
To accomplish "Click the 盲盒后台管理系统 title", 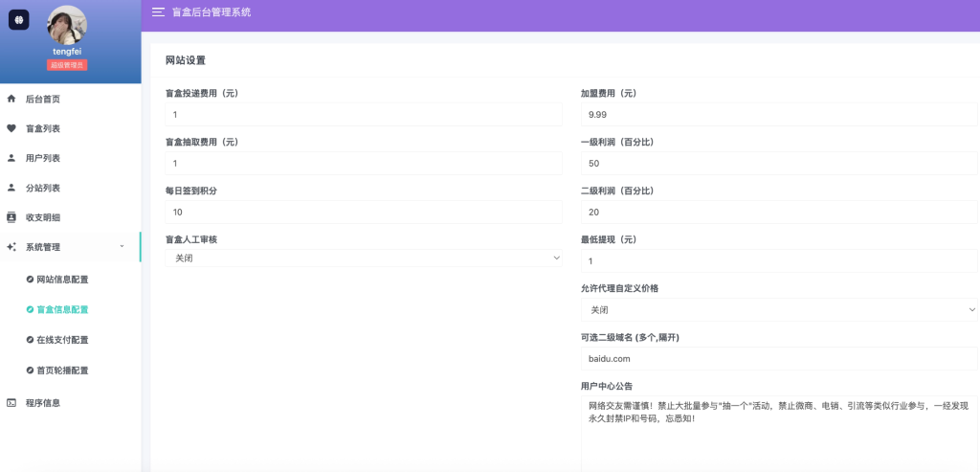I will [212, 11].
